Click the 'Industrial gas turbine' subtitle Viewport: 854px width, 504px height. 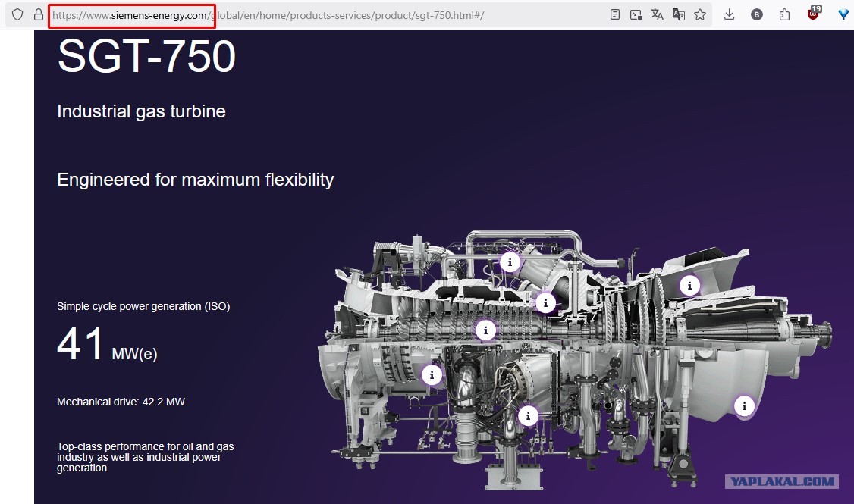click(142, 111)
